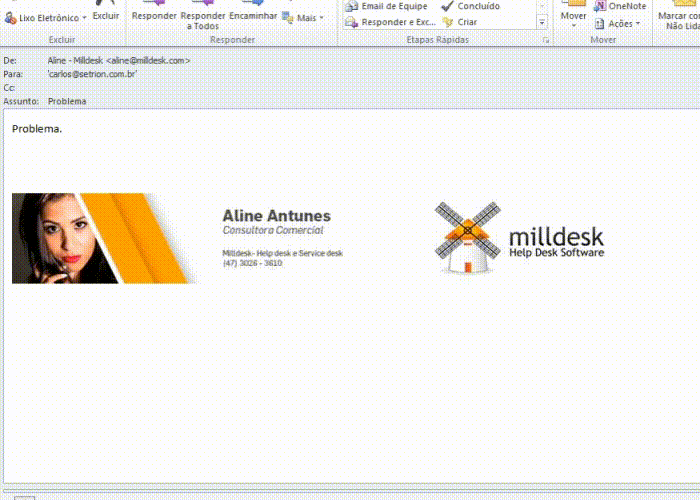
Task: Mark message as Não Lida
Action: click(679, 16)
